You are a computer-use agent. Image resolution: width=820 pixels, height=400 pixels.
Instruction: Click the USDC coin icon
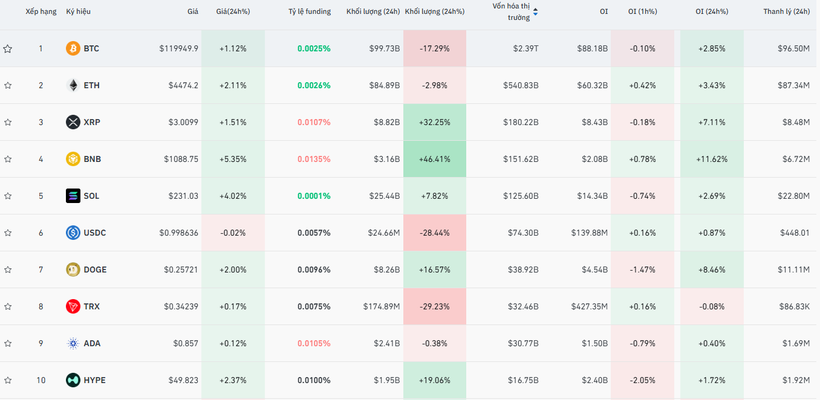[72, 233]
